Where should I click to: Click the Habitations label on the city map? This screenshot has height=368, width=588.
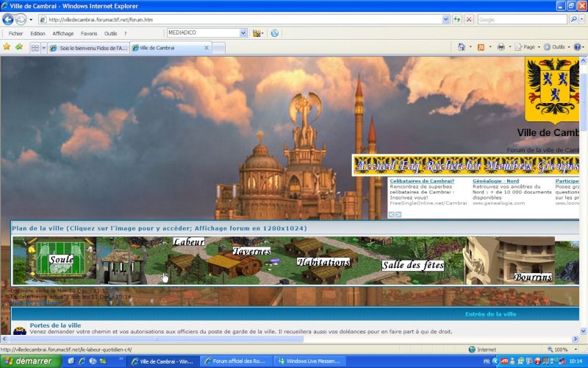[x=323, y=262]
